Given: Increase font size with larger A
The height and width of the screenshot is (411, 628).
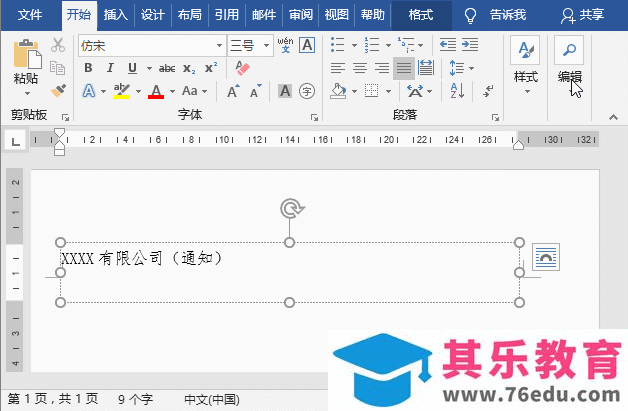Looking at the screenshot, I should pos(233,91).
